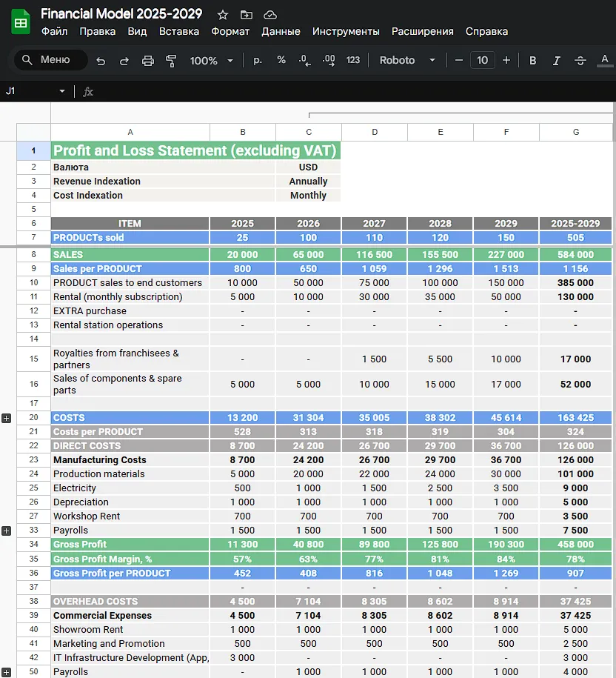Activate the paint format tool

171,61
